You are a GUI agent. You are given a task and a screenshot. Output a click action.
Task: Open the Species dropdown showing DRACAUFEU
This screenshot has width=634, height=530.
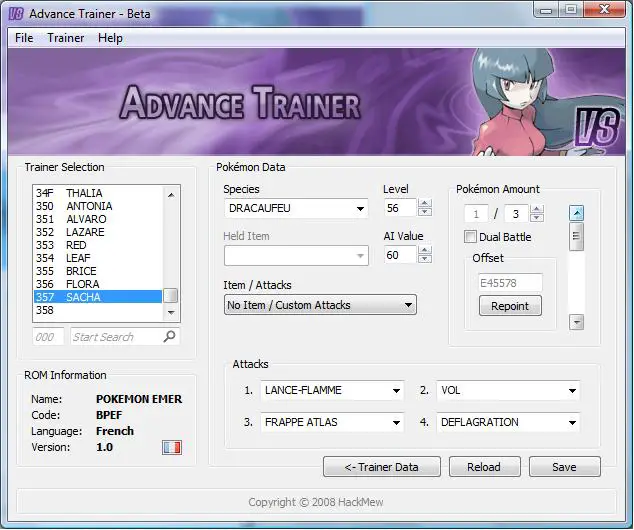point(296,208)
